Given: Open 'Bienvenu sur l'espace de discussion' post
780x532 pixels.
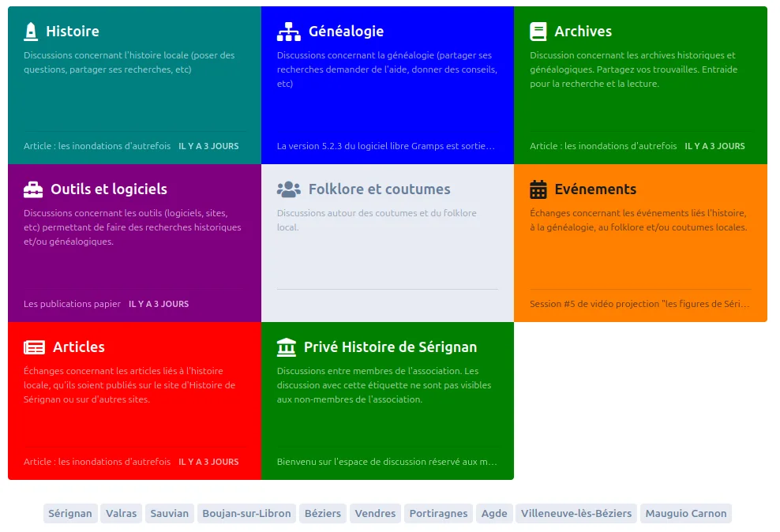Looking at the screenshot, I should [x=387, y=462].
